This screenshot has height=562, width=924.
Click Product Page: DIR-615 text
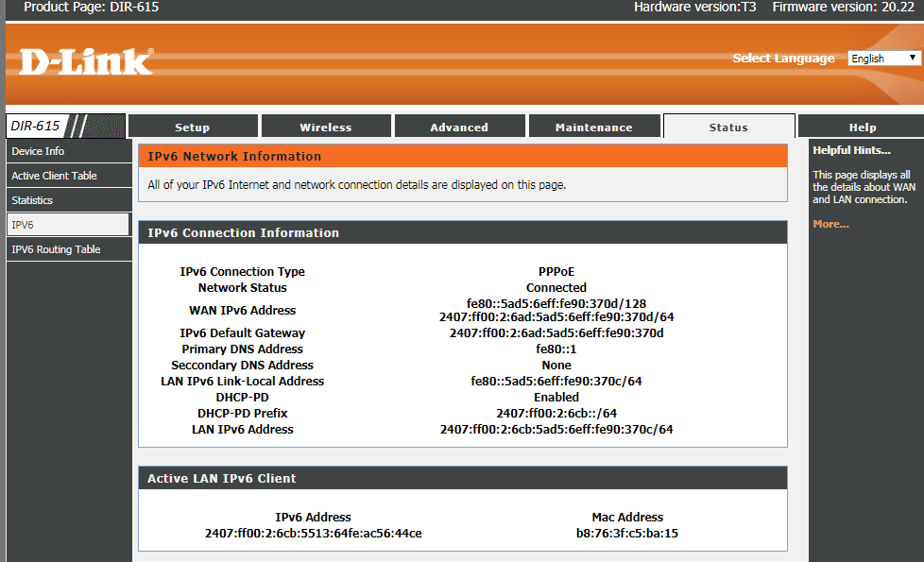click(91, 7)
